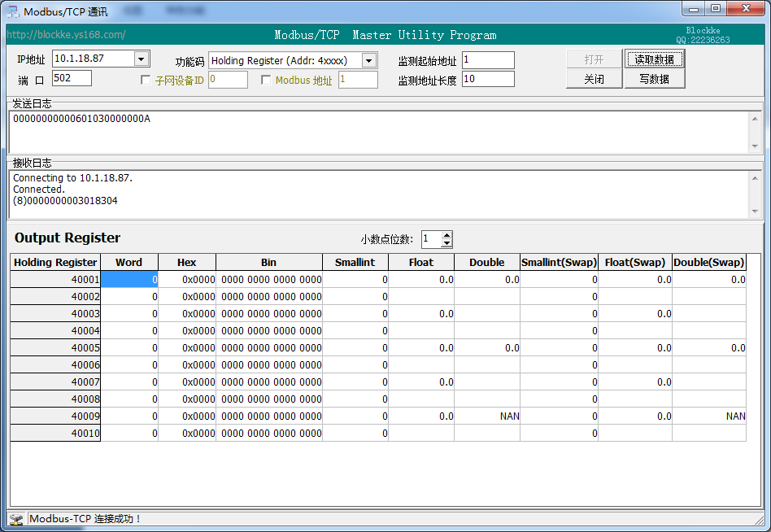
Task: Click the Float column header
Action: pos(421,262)
